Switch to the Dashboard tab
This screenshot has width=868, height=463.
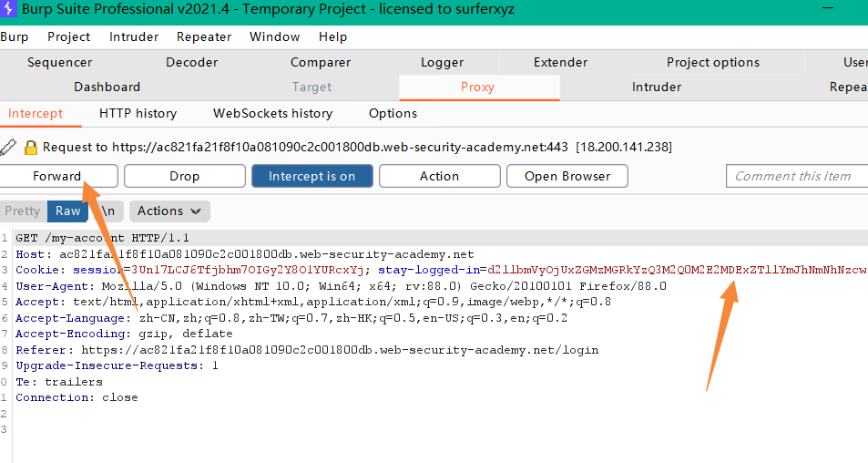(107, 87)
